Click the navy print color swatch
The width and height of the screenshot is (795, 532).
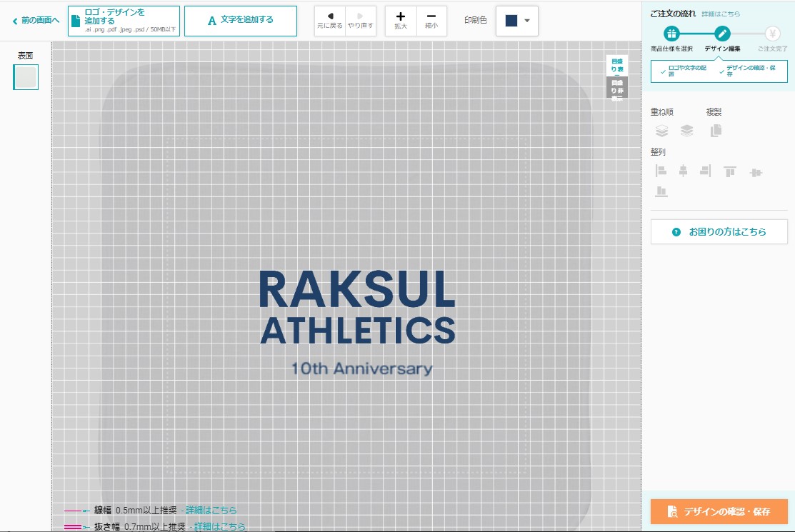[x=511, y=21]
